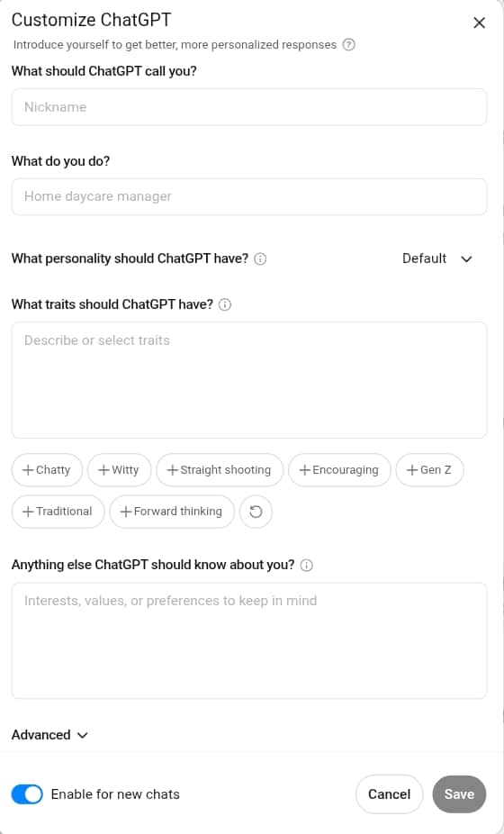
Task: Expand the Advanced section
Action: (x=49, y=735)
